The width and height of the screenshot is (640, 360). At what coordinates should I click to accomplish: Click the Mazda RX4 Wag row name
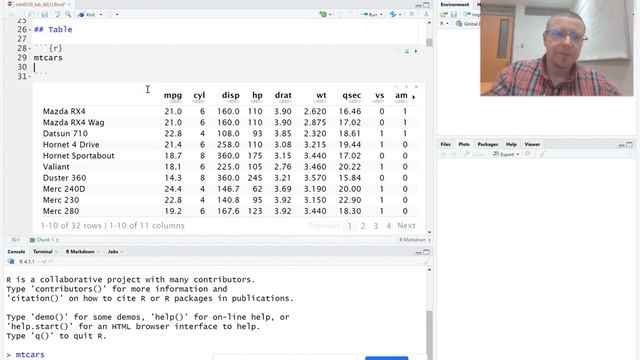73,122
